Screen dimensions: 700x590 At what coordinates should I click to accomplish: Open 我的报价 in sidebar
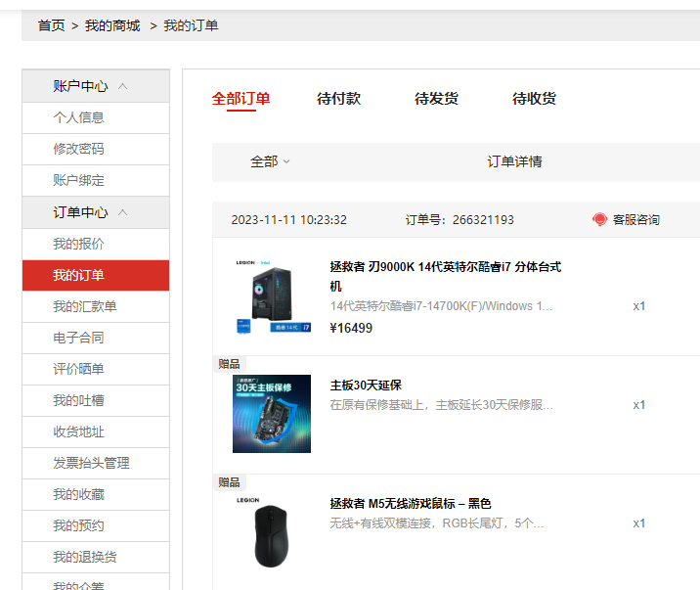tap(96, 244)
